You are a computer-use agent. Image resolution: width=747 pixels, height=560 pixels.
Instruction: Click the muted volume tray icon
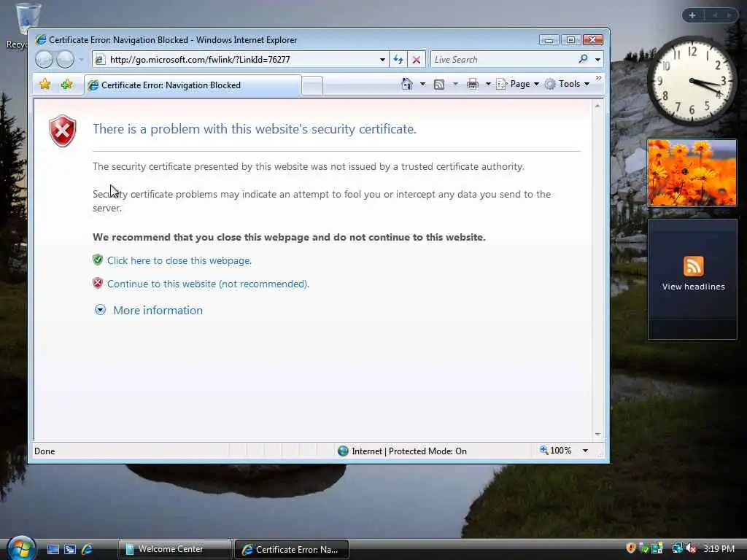692,548
